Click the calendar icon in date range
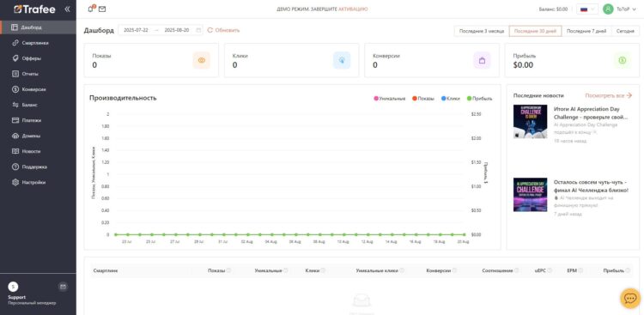The image size is (644, 315). [198, 30]
